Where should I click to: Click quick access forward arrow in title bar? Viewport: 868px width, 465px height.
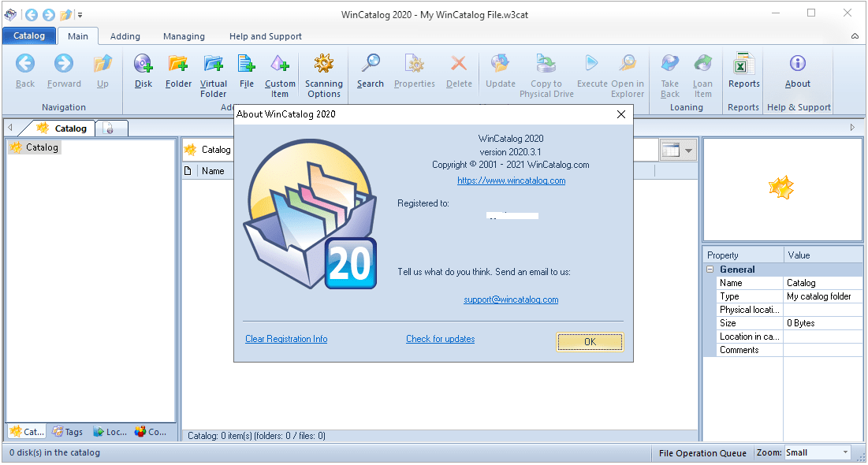[x=49, y=14]
